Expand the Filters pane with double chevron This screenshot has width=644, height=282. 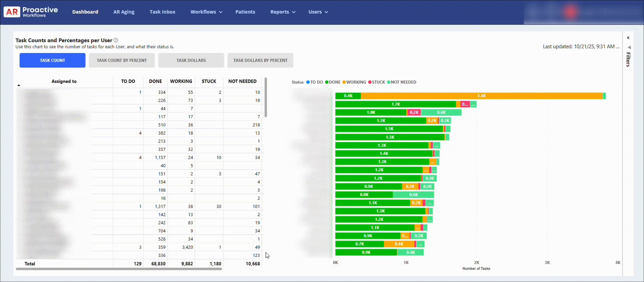coord(628,38)
